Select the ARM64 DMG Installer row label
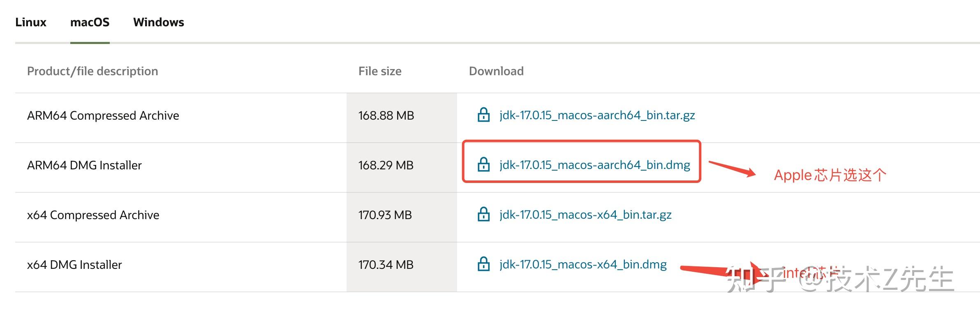The width and height of the screenshot is (980, 319). click(84, 165)
